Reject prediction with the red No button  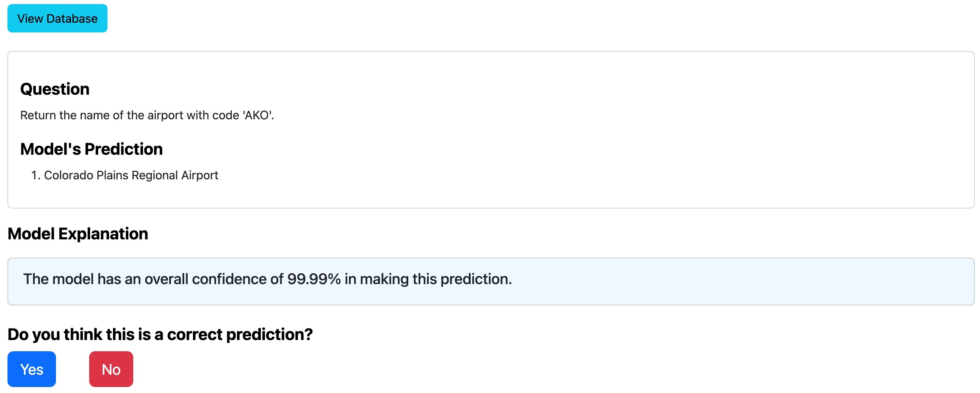point(111,369)
